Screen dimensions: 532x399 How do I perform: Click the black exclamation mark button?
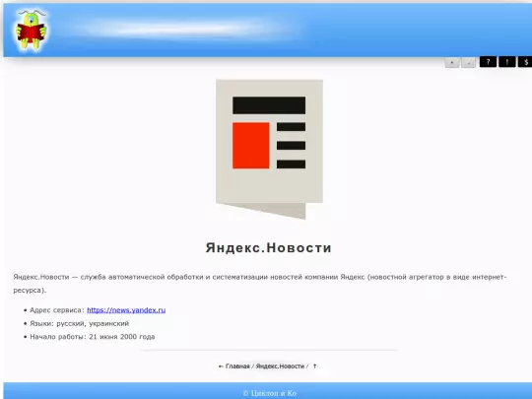[507, 62]
